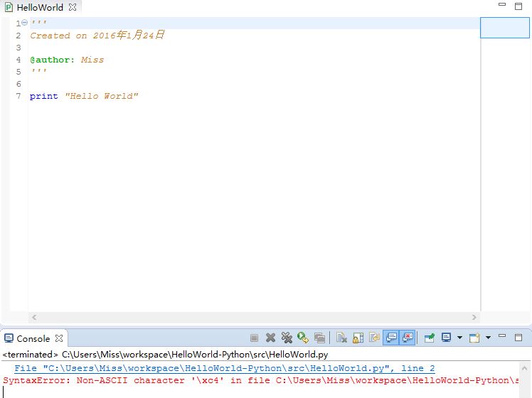Toggle Show Console When Standard Out Changes
This screenshot has width=532, height=398.
391,338
